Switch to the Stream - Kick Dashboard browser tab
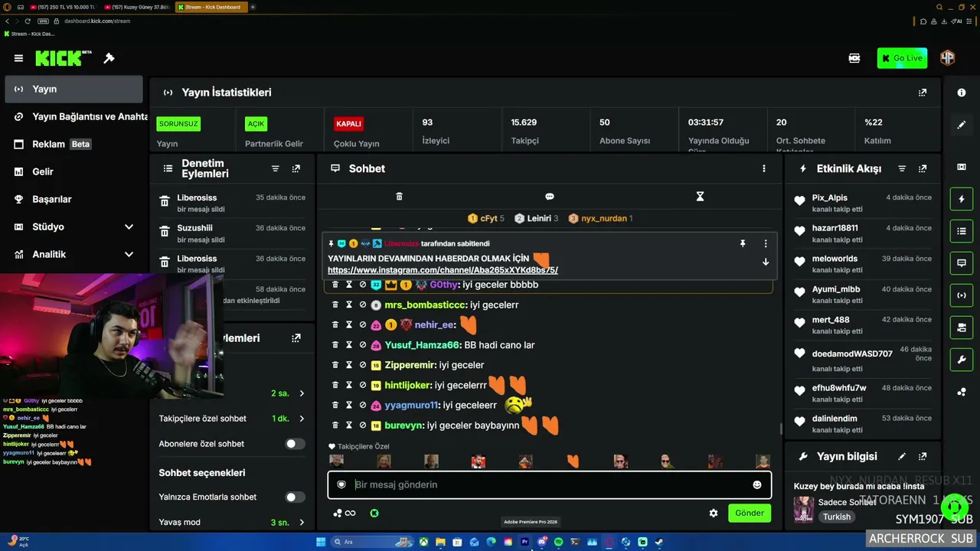This screenshot has width=980, height=551. [x=211, y=7]
